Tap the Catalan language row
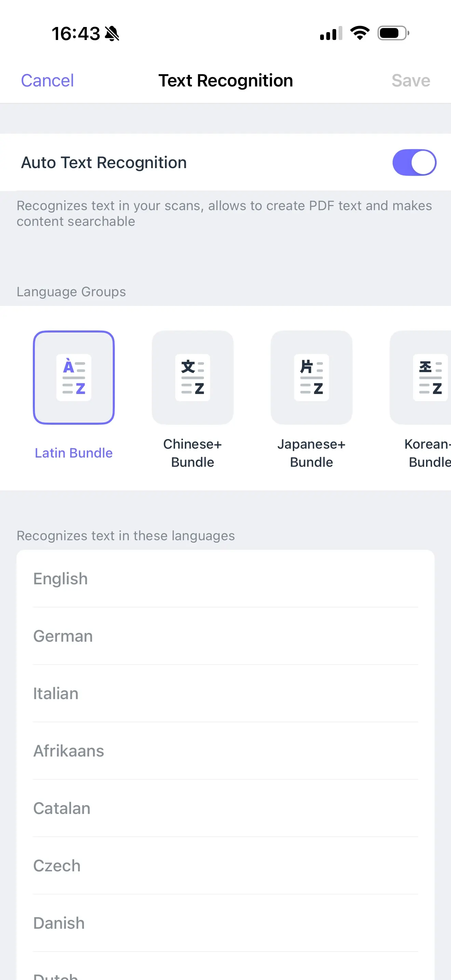451x980 pixels. [225, 808]
